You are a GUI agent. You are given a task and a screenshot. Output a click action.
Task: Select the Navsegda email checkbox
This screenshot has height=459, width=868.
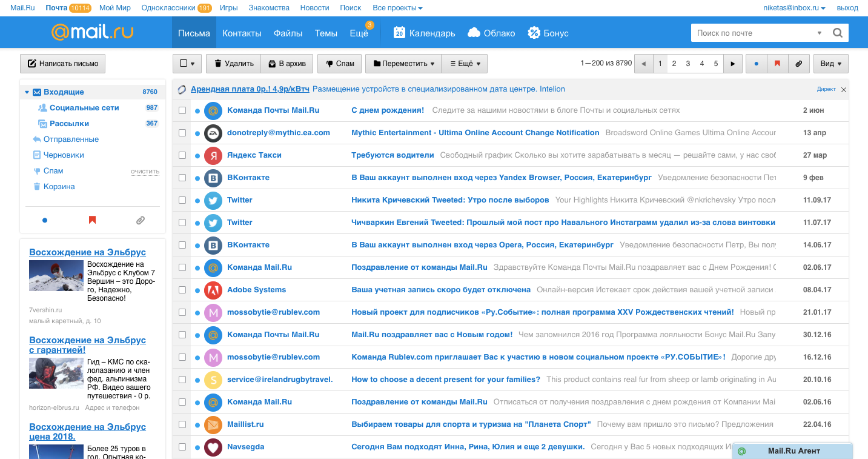tap(182, 447)
